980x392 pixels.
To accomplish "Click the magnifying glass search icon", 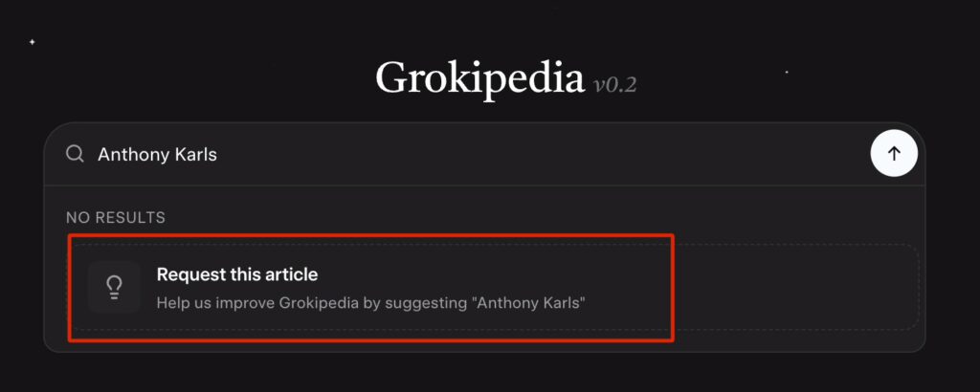I will (x=75, y=154).
